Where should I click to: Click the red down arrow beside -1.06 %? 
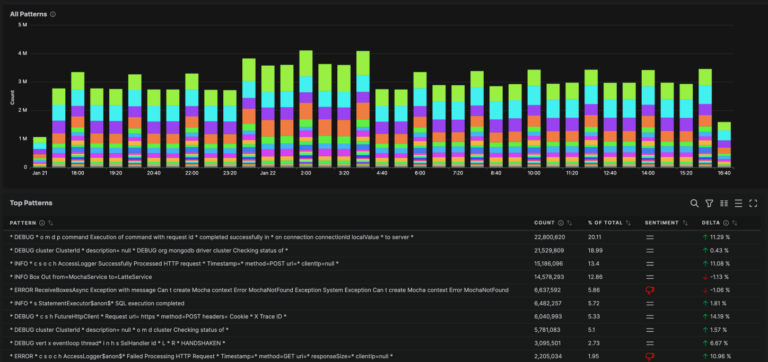coord(705,290)
